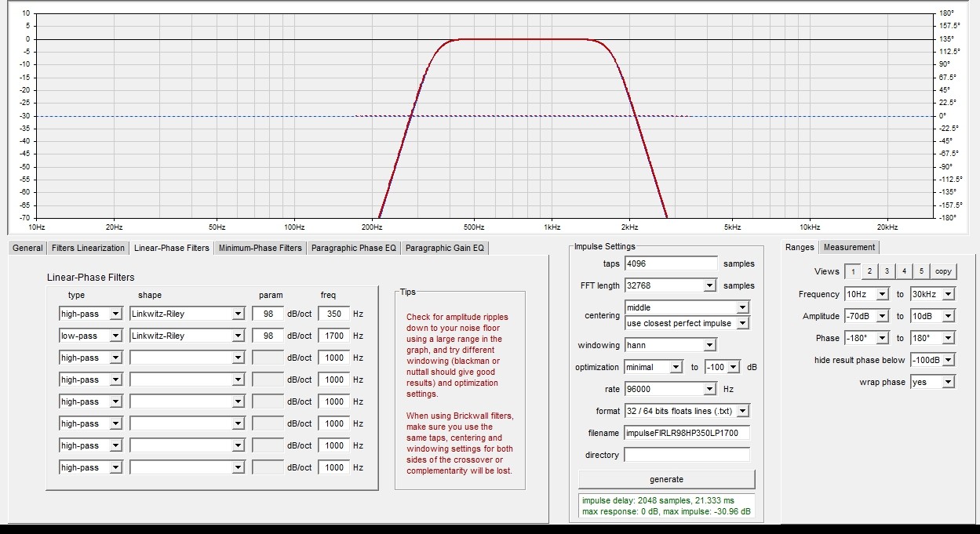Viewport: 980px width, 534px height.
Task: Select view number 3
Action: click(887, 271)
